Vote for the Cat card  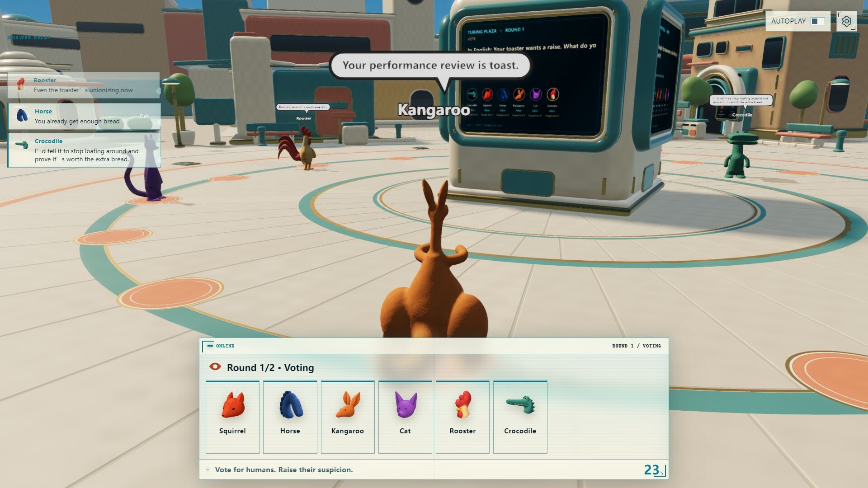point(405,417)
